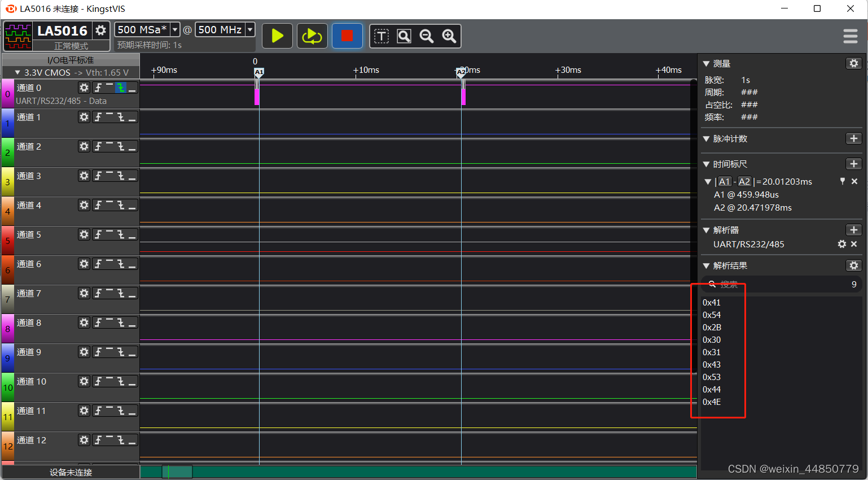Open the hamburger main menu
Screen dimensions: 868x480
tap(851, 36)
